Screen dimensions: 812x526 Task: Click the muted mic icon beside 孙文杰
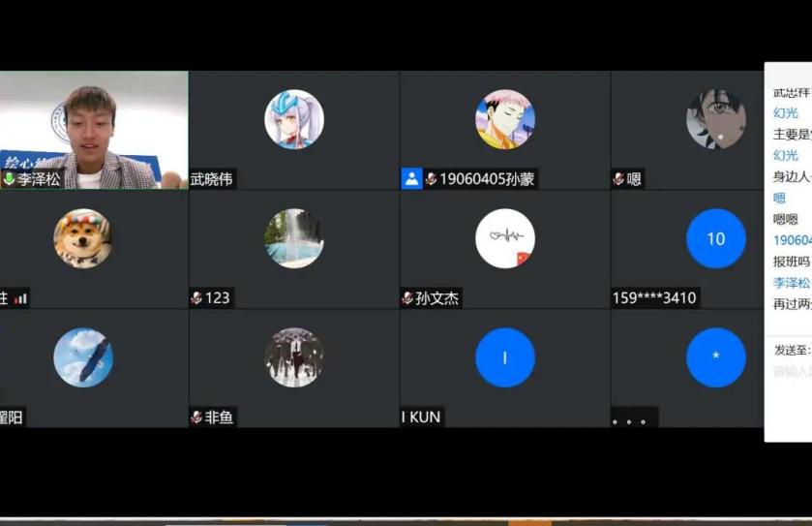[407, 298]
